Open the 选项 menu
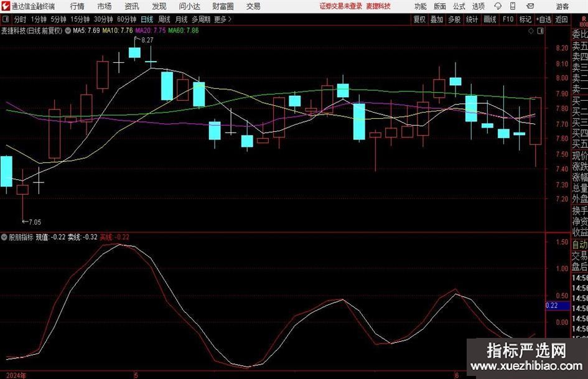 pyautogui.click(x=478, y=6)
